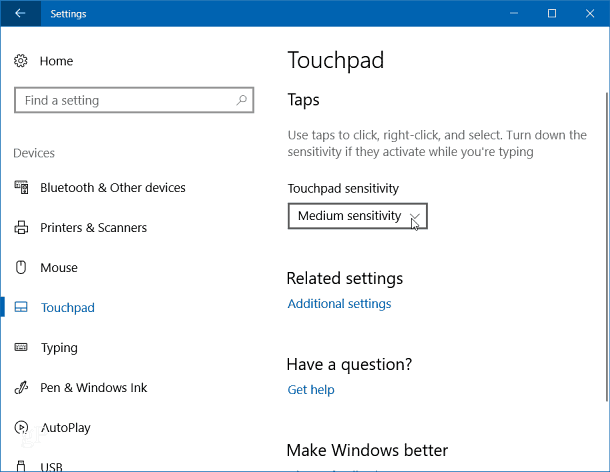Switch to Typing settings
This screenshot has height=472, width=610.
pyautogui.click(x=60, y=347)
